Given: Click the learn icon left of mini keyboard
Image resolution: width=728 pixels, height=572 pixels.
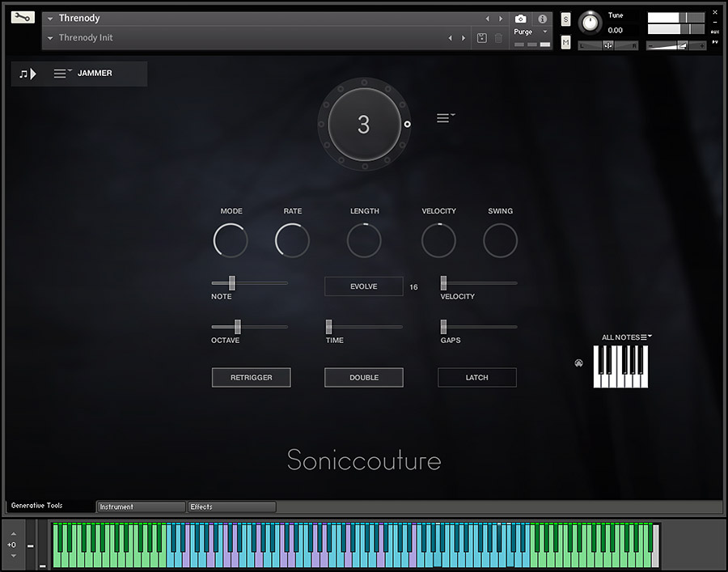Looking at the screenshot, I should tap(578, 363).
